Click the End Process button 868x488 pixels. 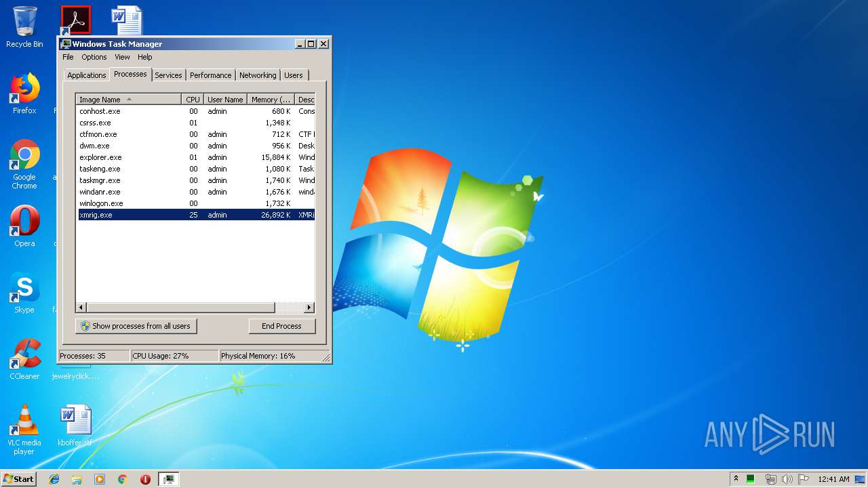281,326
